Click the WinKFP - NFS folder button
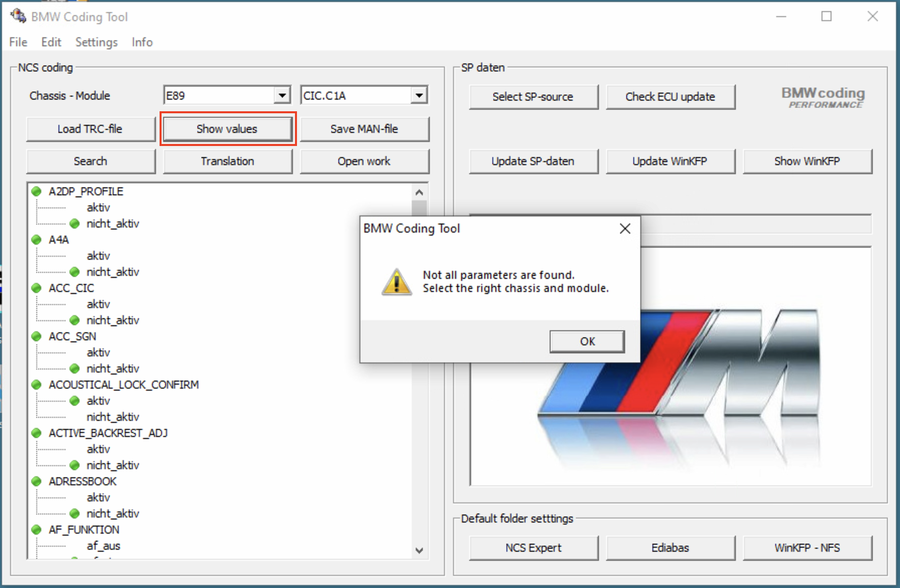The image size is (900, 588). (x=807, y=548)
